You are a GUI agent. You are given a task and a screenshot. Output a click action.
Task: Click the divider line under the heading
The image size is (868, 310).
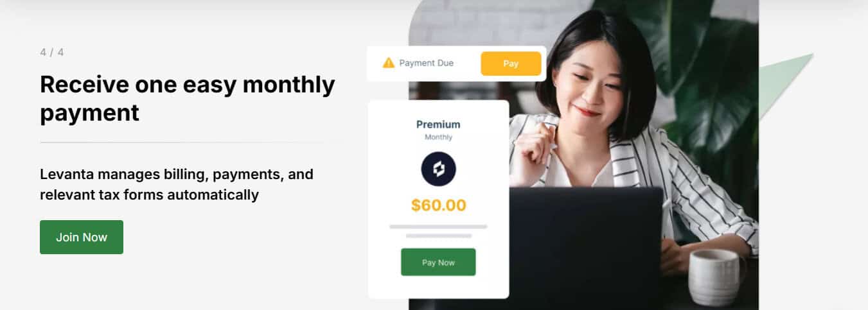188,142
